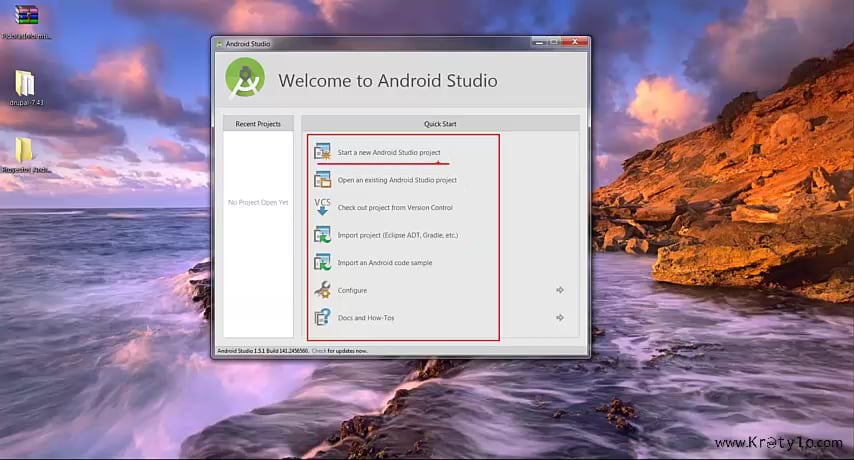Click the Import project icon
Viewport: 854px width, 460px height.
pos(322,235)
